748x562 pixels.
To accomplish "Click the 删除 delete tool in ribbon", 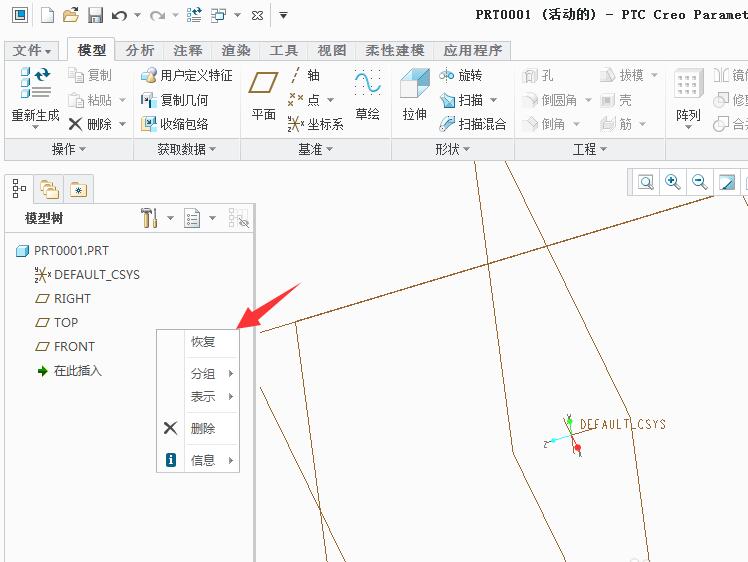I will tap(90, 124).
